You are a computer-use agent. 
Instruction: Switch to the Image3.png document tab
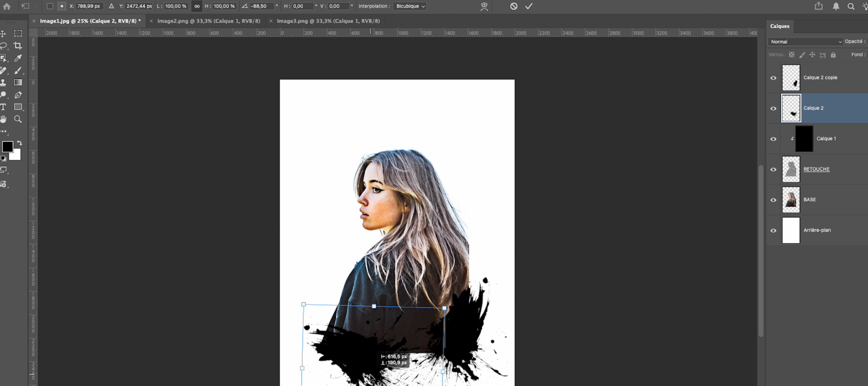click(x=328, y=21)
